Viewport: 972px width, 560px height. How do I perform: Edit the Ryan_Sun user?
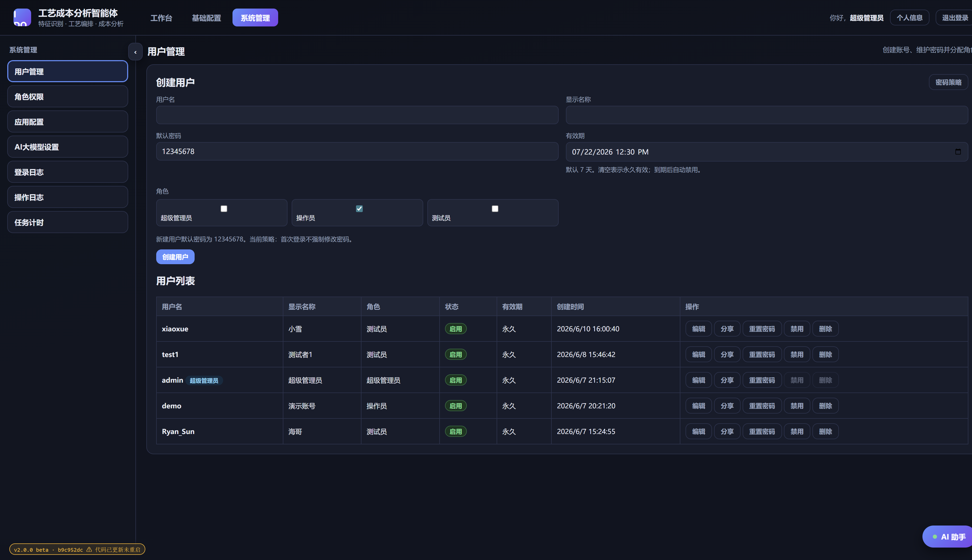pos(698,432)
